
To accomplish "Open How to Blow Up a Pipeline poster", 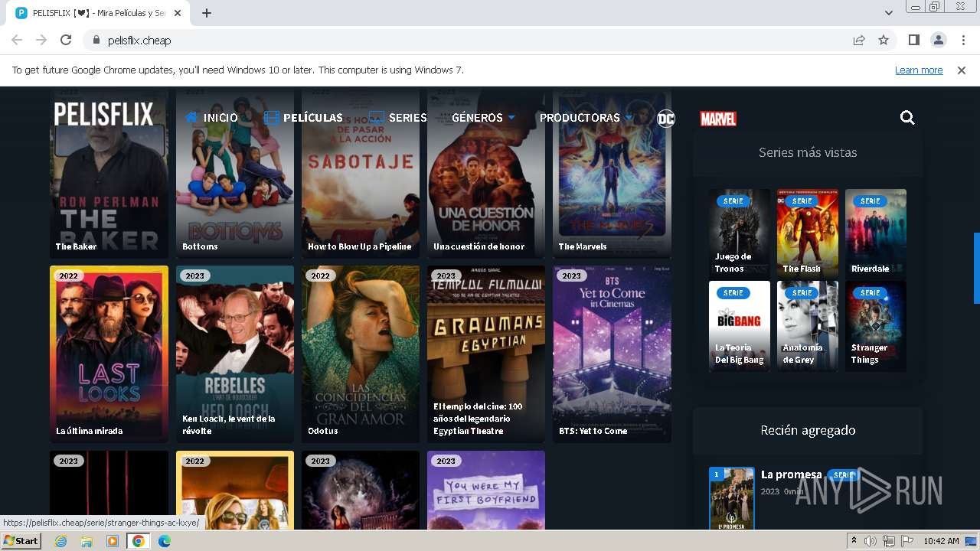I will coord(361,172).
